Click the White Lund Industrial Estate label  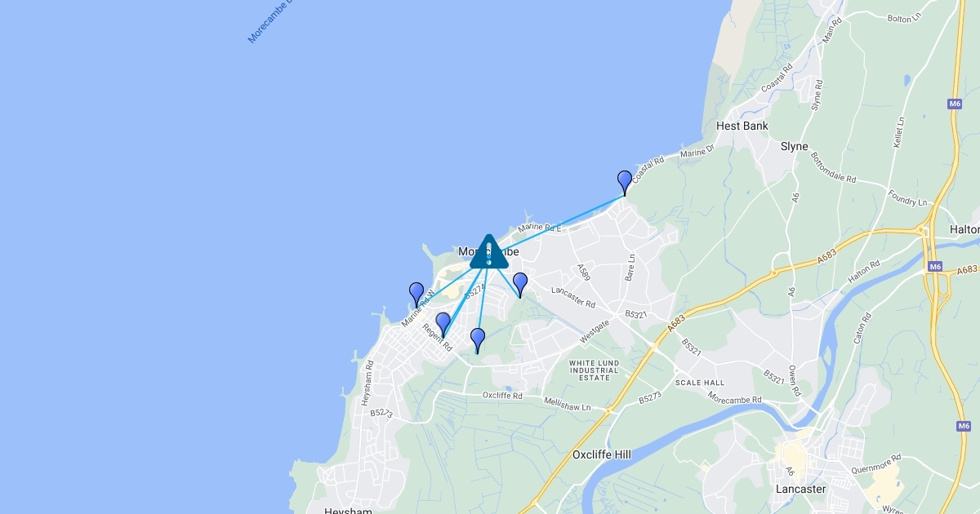click(595, 370)
